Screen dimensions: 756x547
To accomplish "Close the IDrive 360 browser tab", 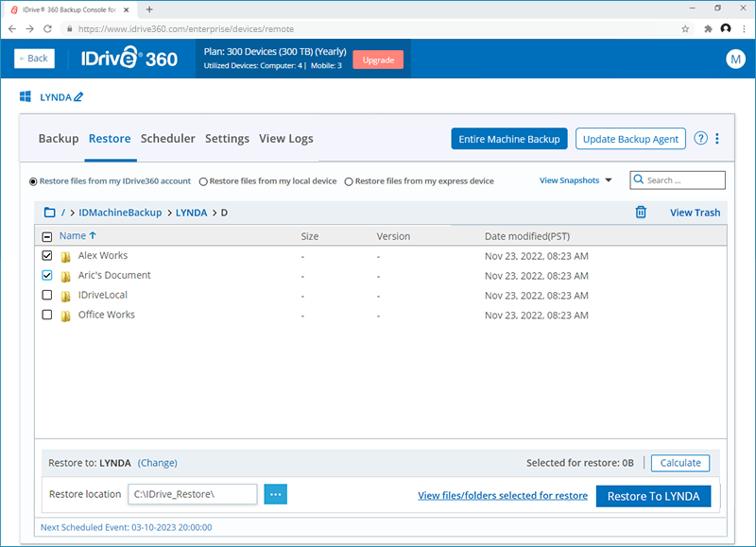I will point(127,9).
